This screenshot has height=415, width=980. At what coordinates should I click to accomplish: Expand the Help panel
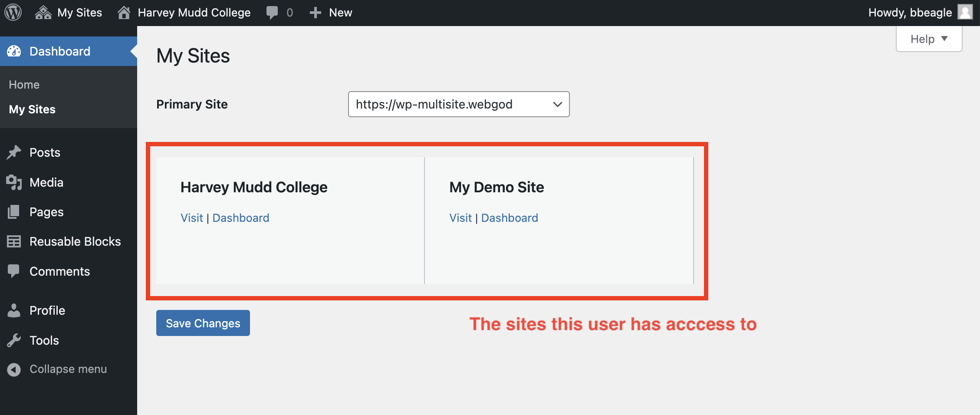(x=929, y=39)
